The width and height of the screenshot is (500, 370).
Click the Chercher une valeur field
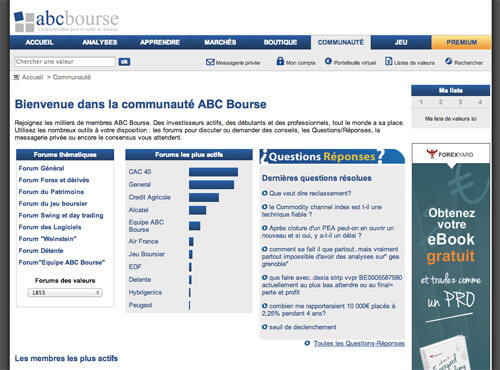pyautogui.click(x=65, y=62)
